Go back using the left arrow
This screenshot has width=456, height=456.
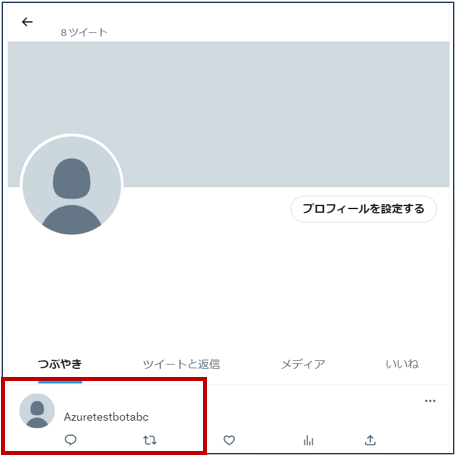pyautogui.click(x=27, y=22)
